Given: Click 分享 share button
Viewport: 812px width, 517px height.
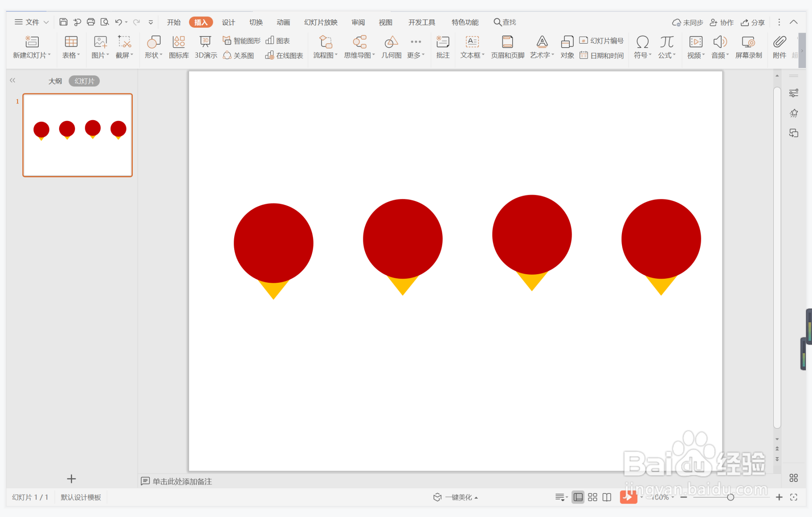Looking at the screenshot, I should [x=753, y=22].
